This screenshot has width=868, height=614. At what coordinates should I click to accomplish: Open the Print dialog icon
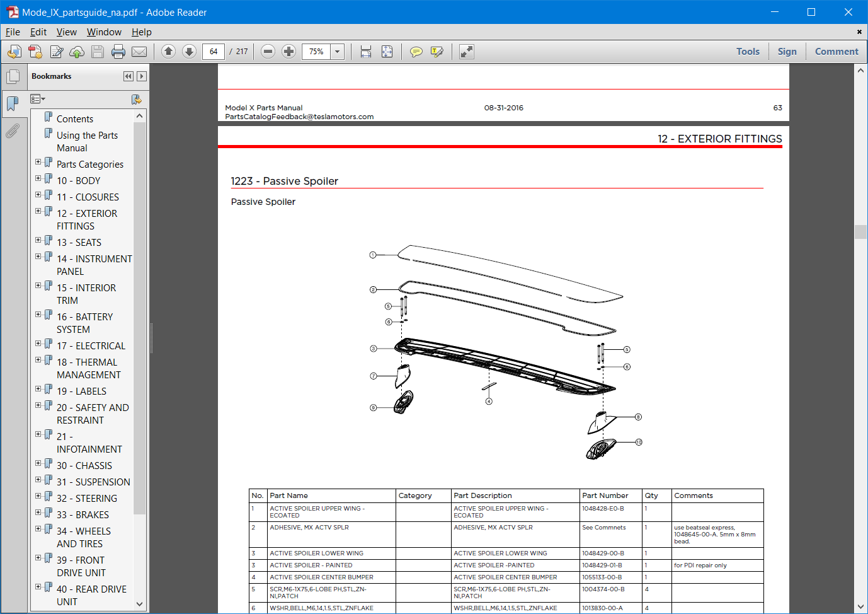pos(118,51)
